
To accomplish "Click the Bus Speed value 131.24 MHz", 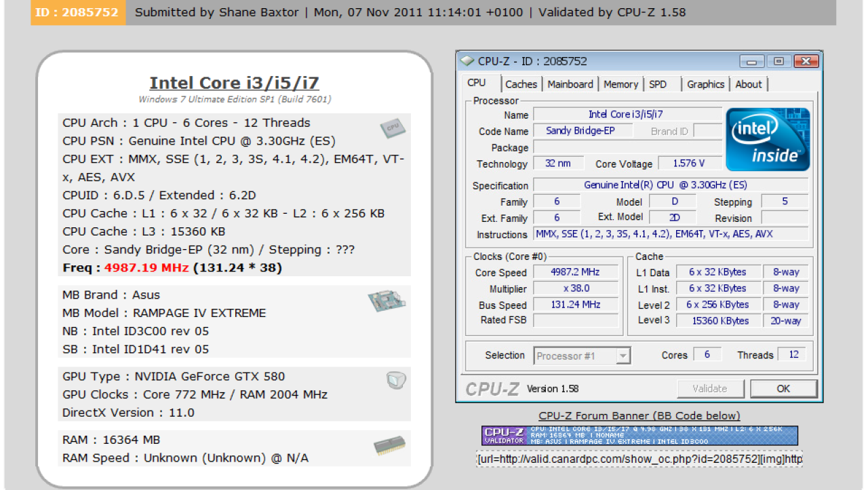I will (575, 305).
